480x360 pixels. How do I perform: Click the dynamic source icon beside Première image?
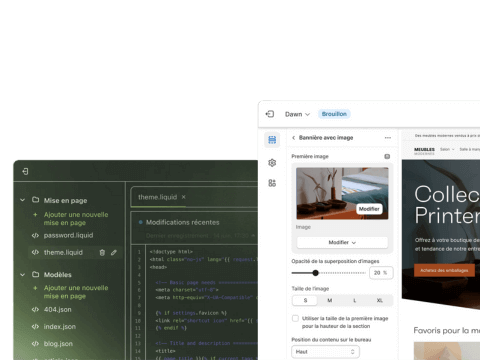(x=387, y=156)
